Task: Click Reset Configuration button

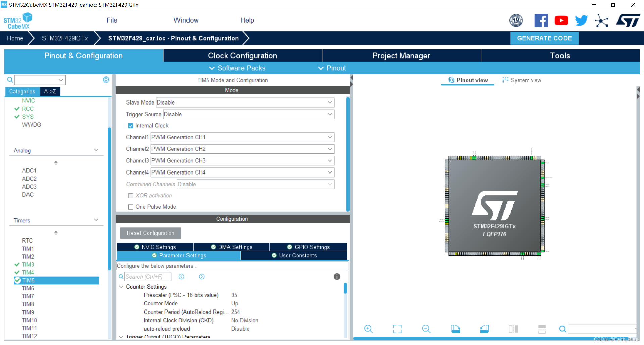Action: 151,233
